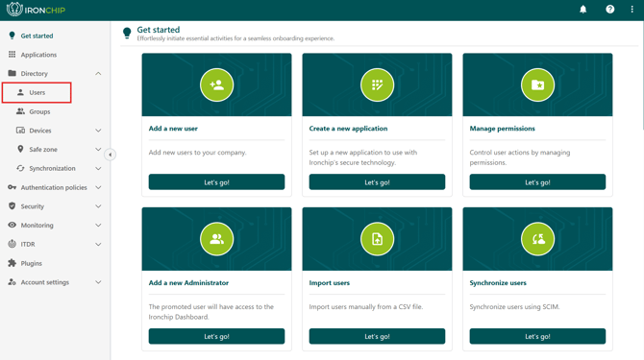Open Monitoring label in the sidebar
The image size is (644, 360).
coord(37,225)
